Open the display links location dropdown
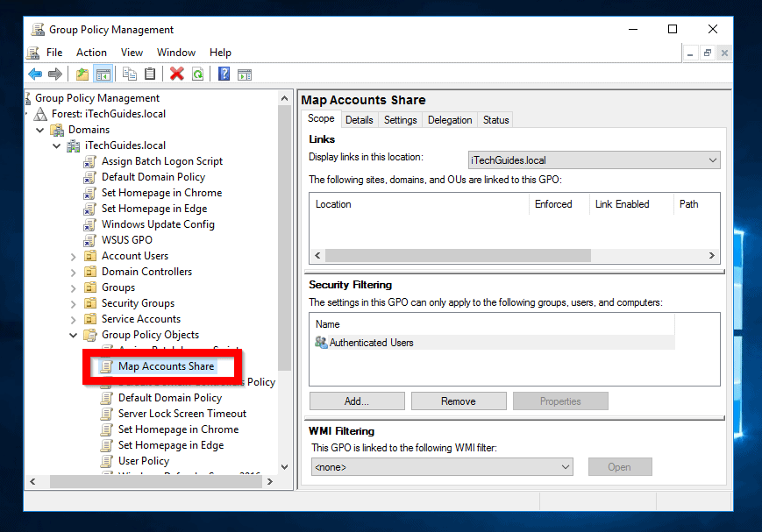Viewport: 762px width, 532px height. (712, 161)
